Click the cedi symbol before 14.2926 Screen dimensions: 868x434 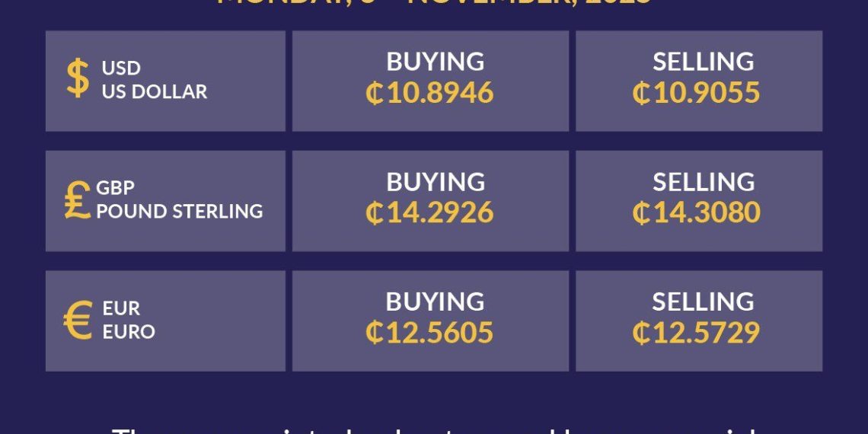(x=374, y=213)
